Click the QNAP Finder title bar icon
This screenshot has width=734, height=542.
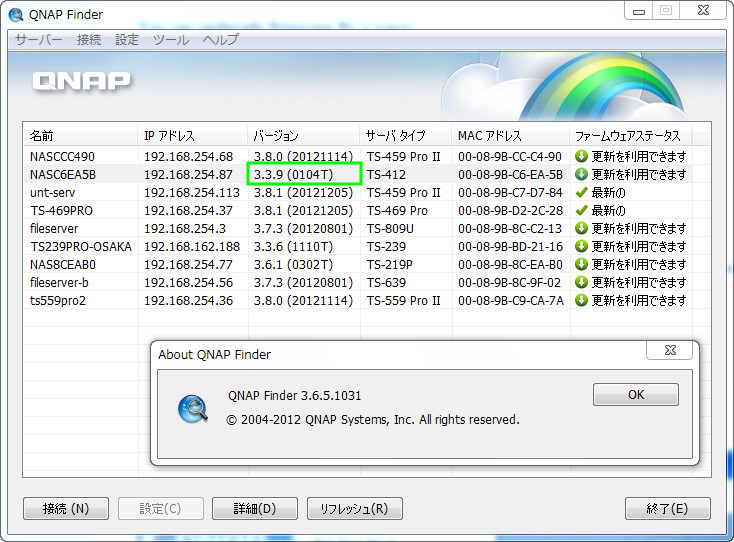(16, 15)
